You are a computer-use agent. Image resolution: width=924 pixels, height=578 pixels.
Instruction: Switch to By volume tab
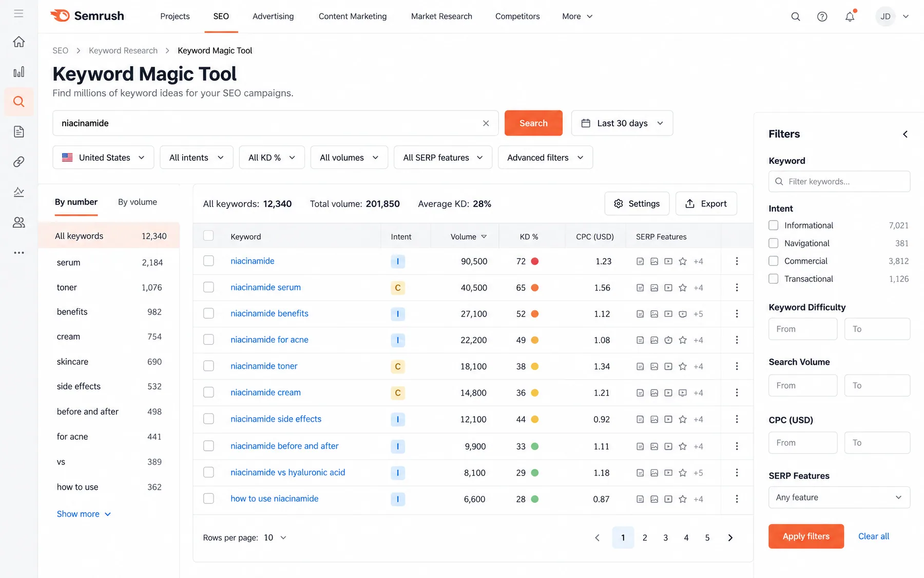tap(138, 202)
